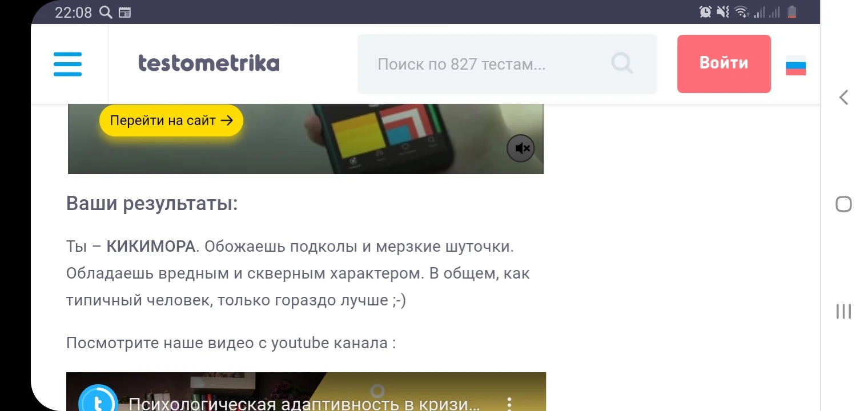Open the video's three-dot options menu

pyautogui.click(x=509, y=404)
